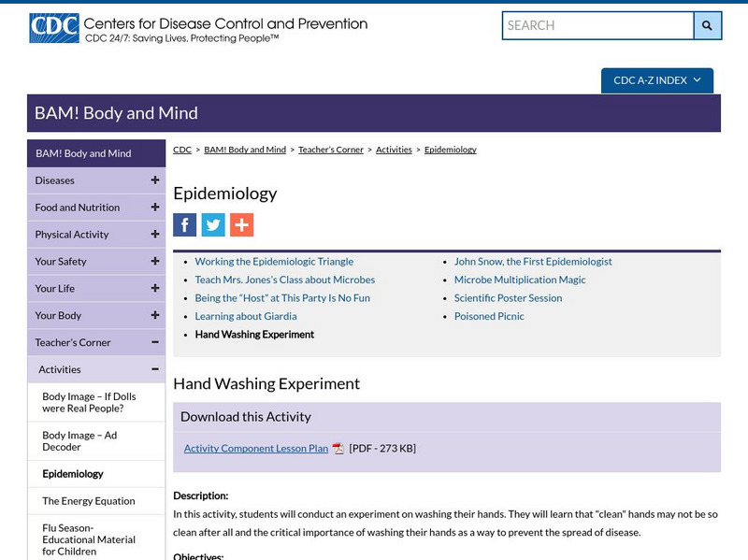Click the PDF icon beside Lesson Plan
Viewport: 748px width, 560px height.
pos(338,449)
